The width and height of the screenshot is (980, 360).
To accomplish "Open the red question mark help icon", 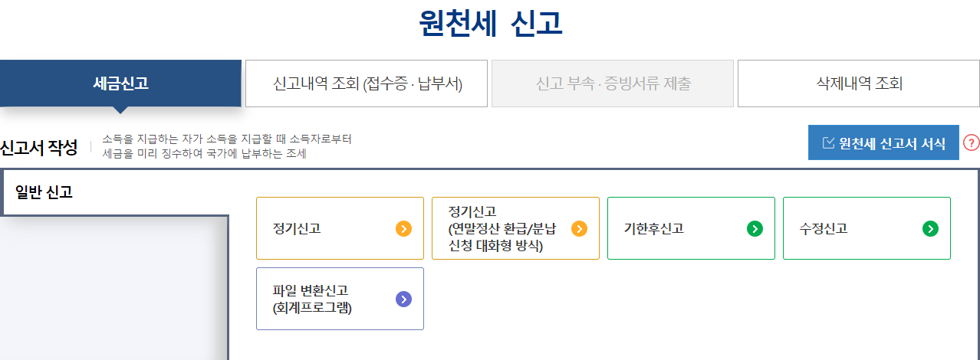I will tap(972, 142).
